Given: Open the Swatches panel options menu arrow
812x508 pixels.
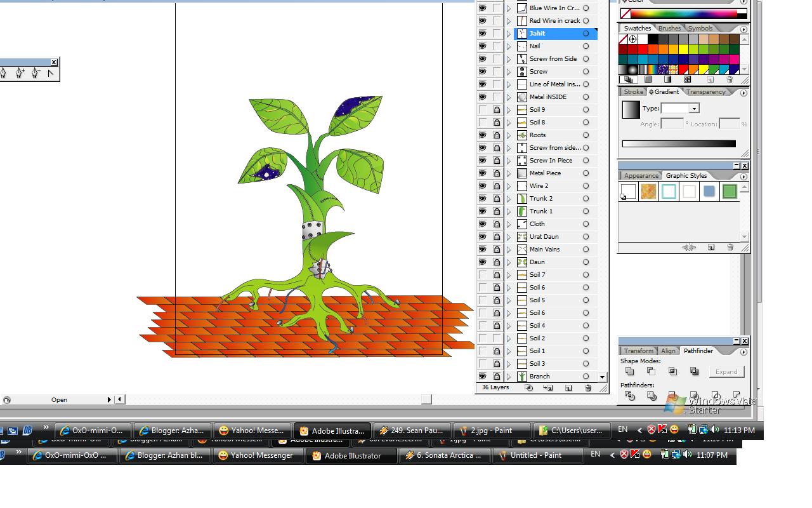Looking at the screenshot, I should [x=743, y=29].
